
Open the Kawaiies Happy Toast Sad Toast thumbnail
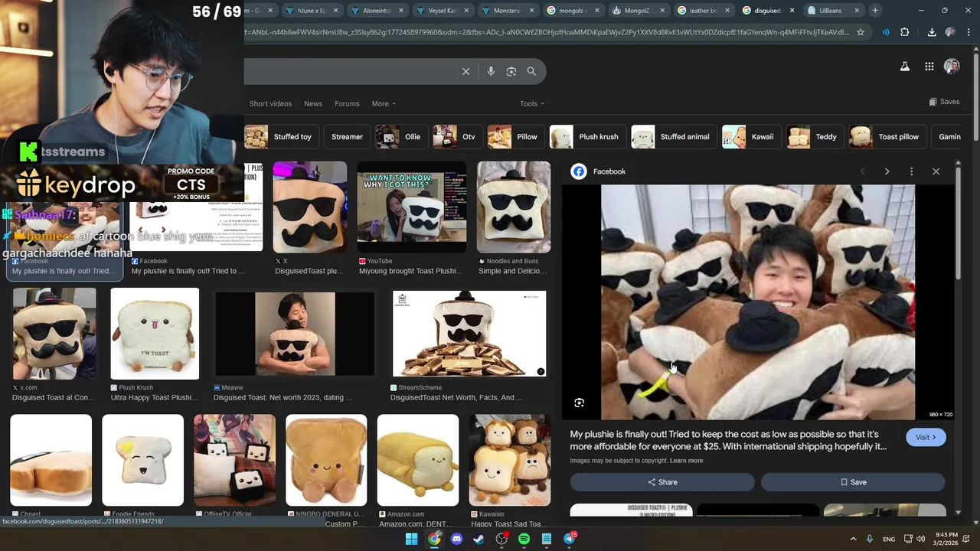tap(509, 461)
